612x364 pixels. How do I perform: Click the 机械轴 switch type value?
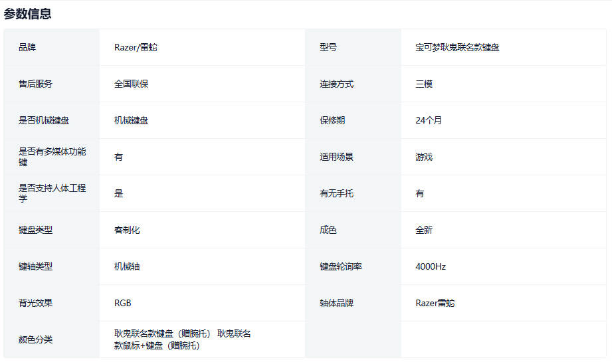(127, 266)
